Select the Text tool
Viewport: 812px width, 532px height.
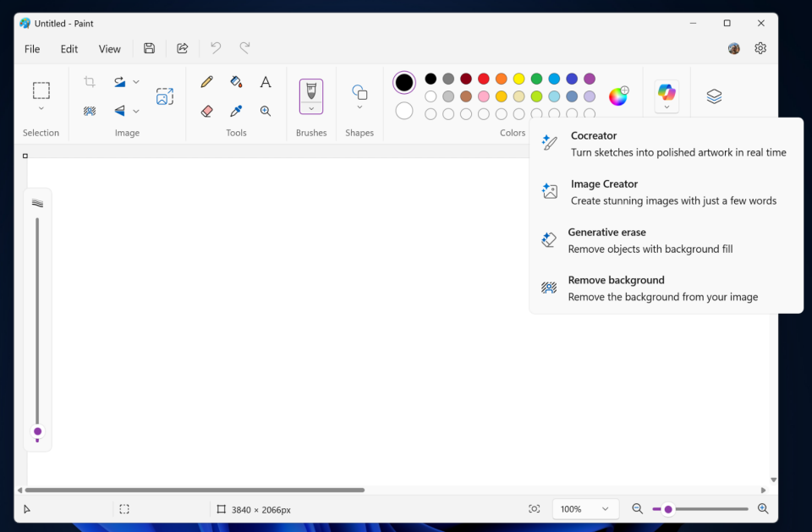tap(265, 82)
